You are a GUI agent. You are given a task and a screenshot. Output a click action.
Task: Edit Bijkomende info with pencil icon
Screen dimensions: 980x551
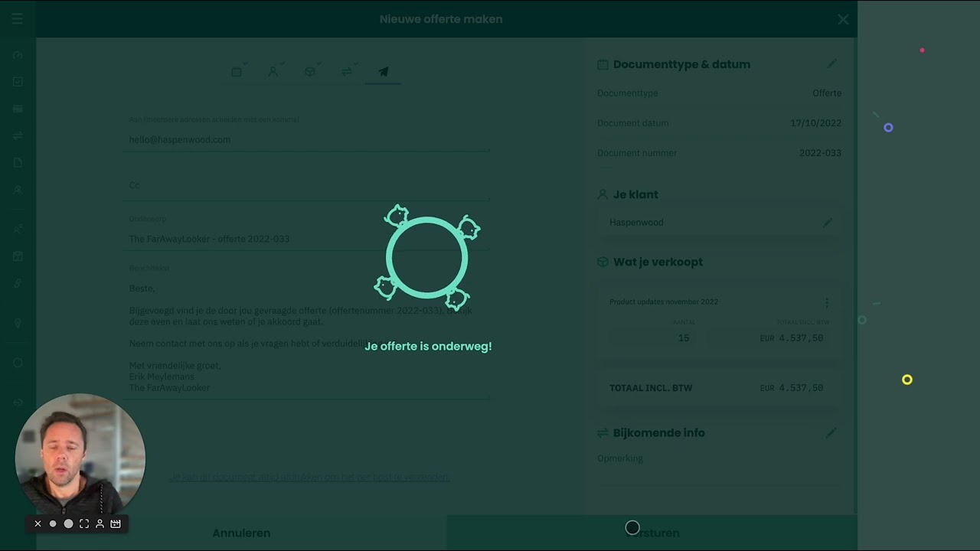[831, 433]
